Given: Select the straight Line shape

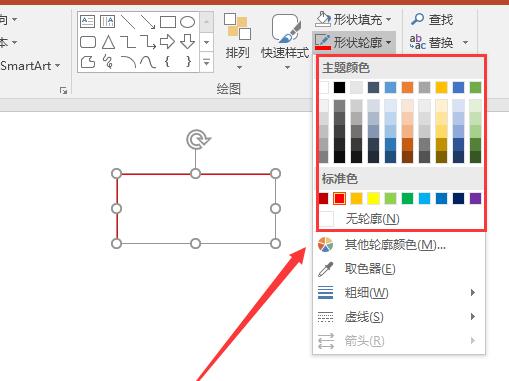Looking at the screenshot, I should tap(128, 22).
